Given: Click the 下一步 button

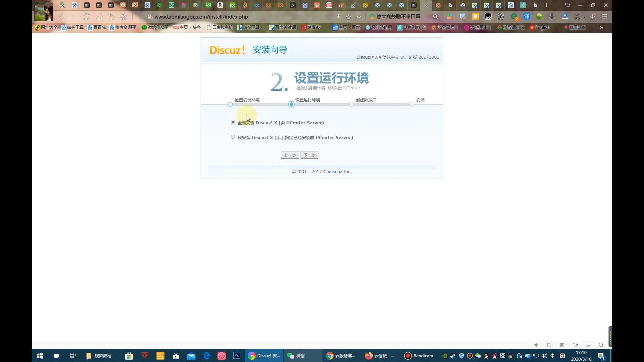Looking at the screenshot, I should [x=309, y=155].
